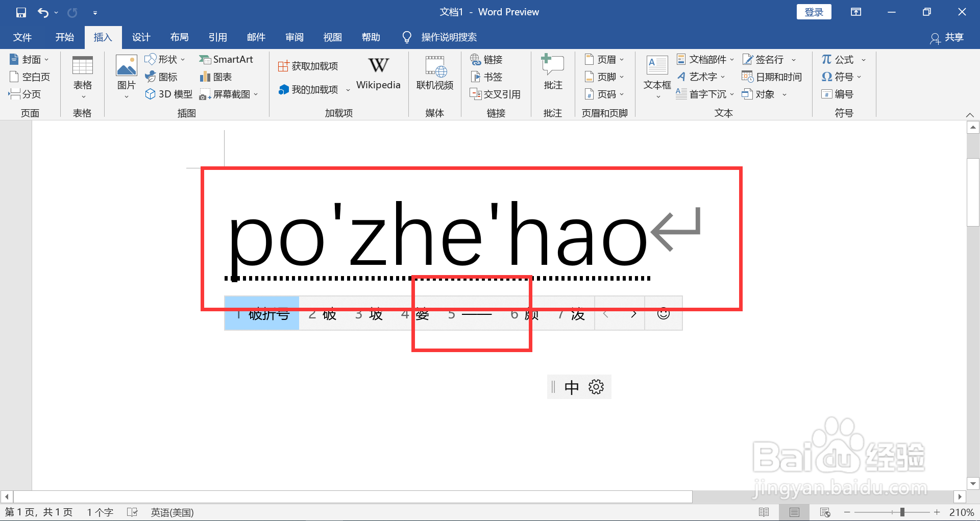Save the document from the quick access toolbar

tap(21, 12)
